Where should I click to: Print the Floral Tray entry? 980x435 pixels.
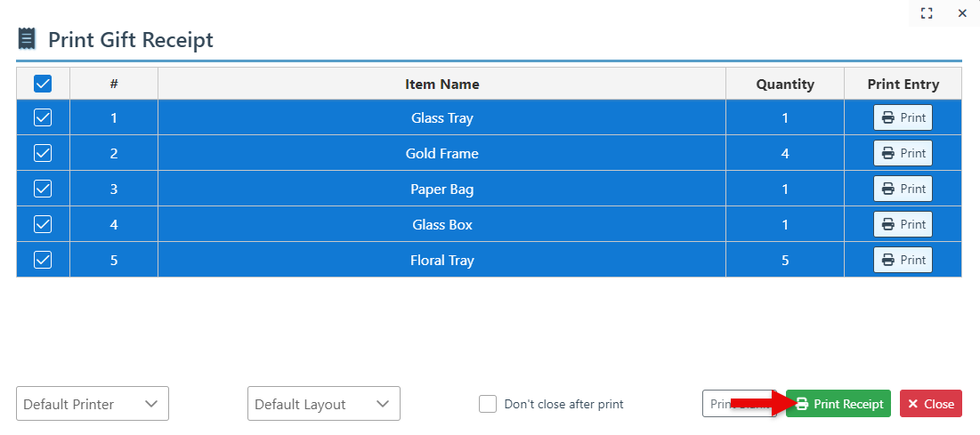[x=903, y=260]
